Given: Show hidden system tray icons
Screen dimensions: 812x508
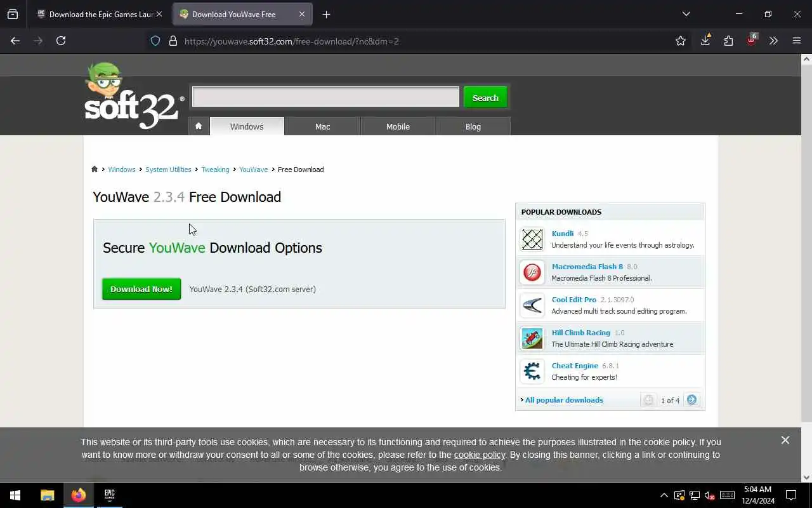Looking at the screenshot, I should pyautogui.click(x=664, y=495).
